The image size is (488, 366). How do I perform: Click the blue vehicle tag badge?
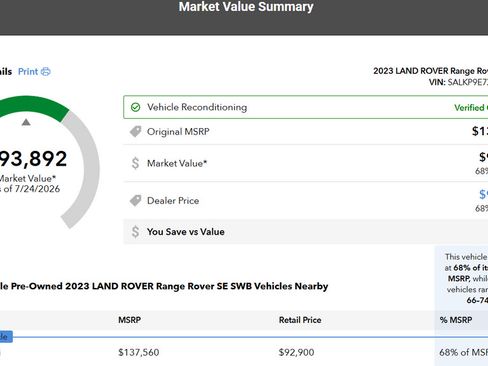6,337
